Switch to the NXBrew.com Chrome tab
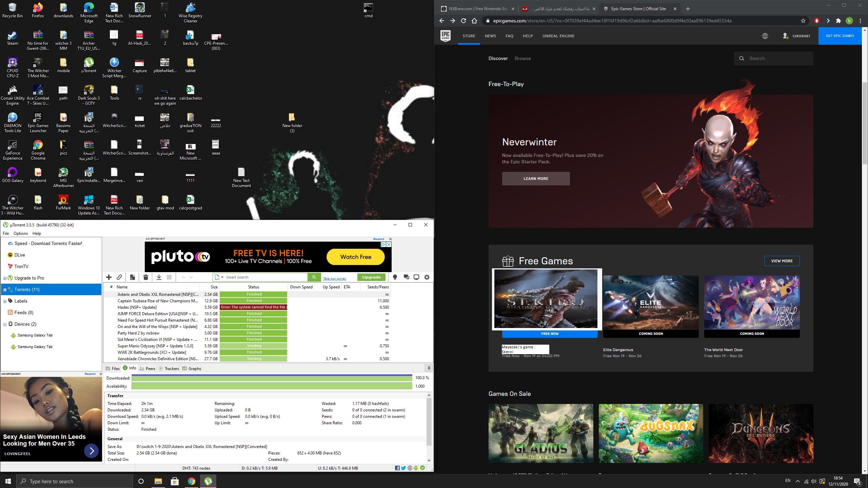 pyautogui.click(x=477, y=9)
